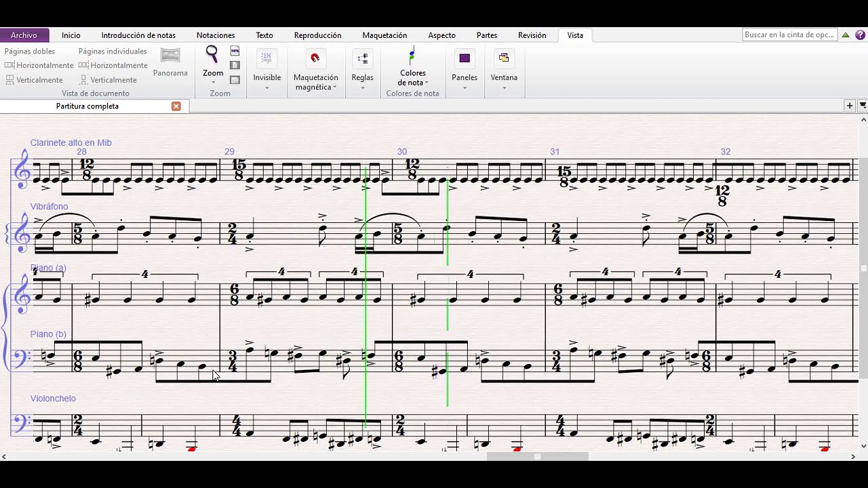Open the Reproducción tab
Image resolution: width=868 pixels, height=488 pixels.
317,35
